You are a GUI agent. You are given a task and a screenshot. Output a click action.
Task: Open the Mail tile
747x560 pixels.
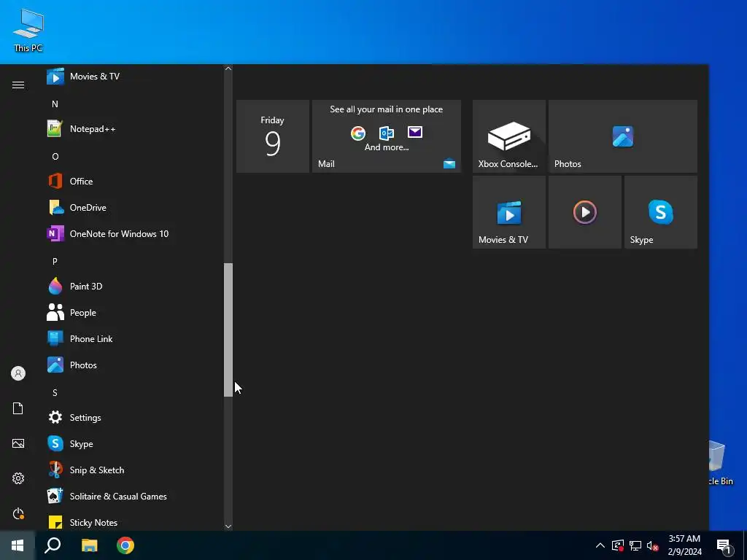[387, 136]
